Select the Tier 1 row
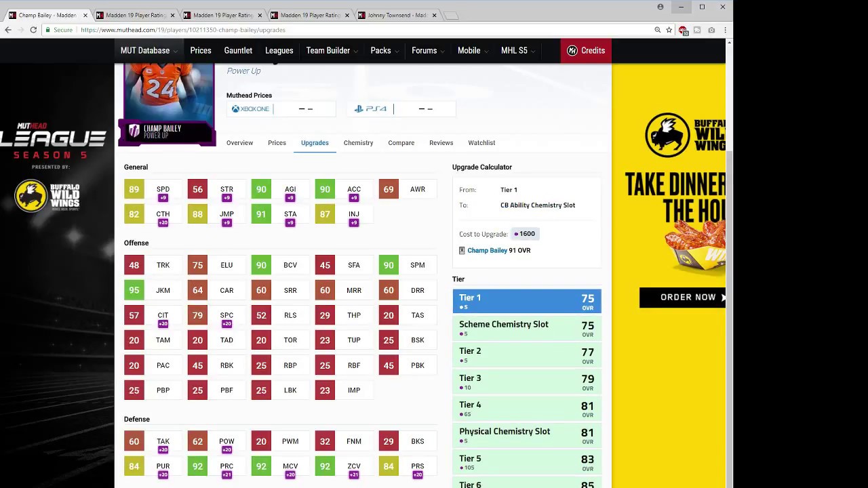 point(527,301)
